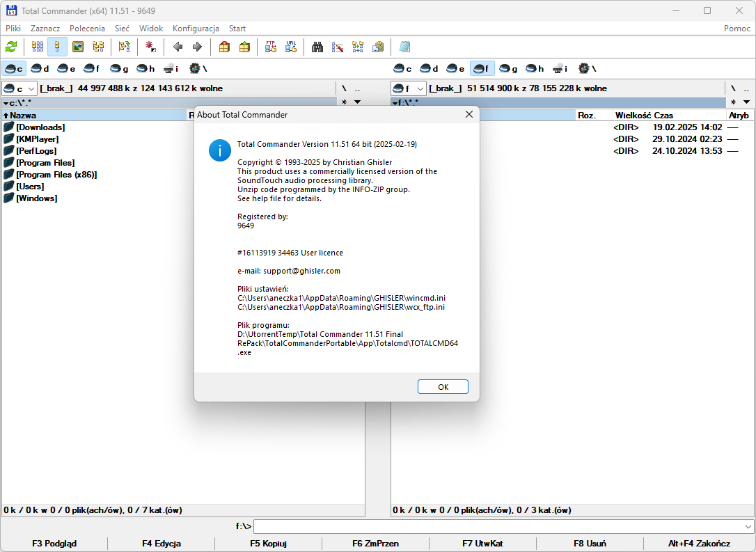Click the pack files box icon
Image resolution: width=756 pixels, height=552 pixels.
coord(224,47)
